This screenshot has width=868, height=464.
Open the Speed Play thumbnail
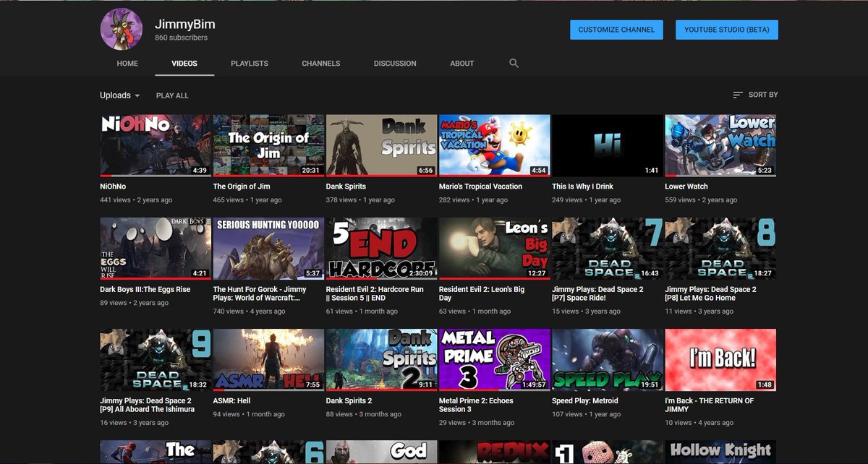pos(607,360)
